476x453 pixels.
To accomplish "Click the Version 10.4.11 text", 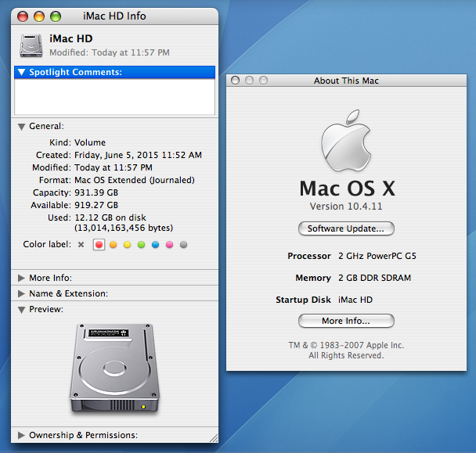I will (346, 207).
